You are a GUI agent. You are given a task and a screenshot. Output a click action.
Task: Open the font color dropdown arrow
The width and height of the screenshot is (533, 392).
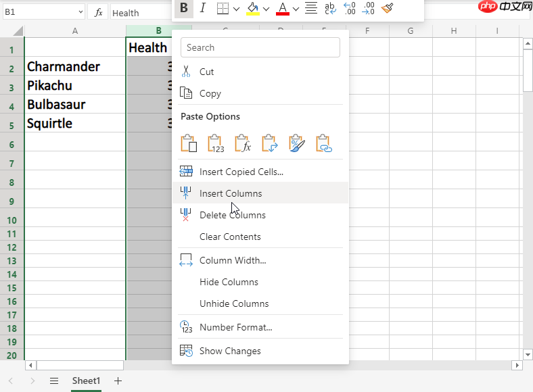(296, 9)
